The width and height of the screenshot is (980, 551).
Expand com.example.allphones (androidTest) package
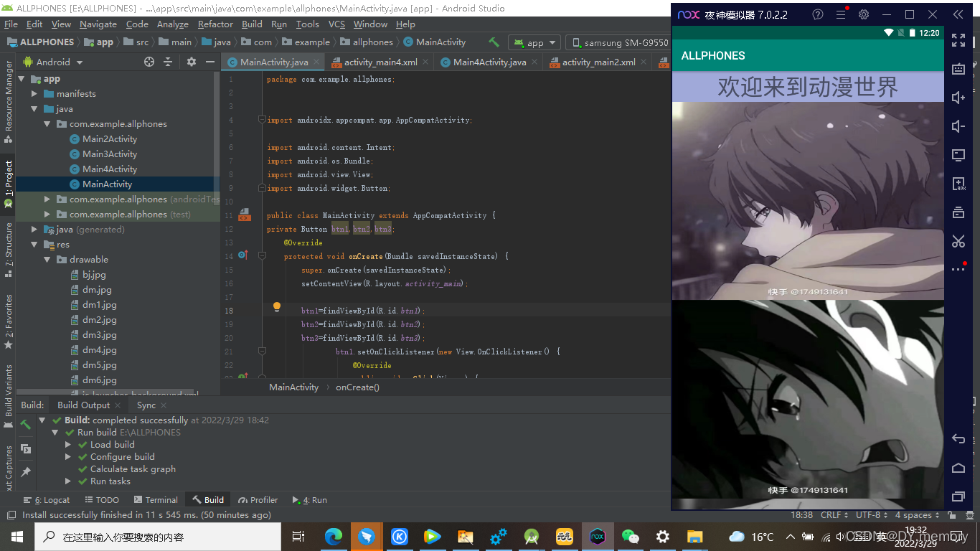pos(47,199)
